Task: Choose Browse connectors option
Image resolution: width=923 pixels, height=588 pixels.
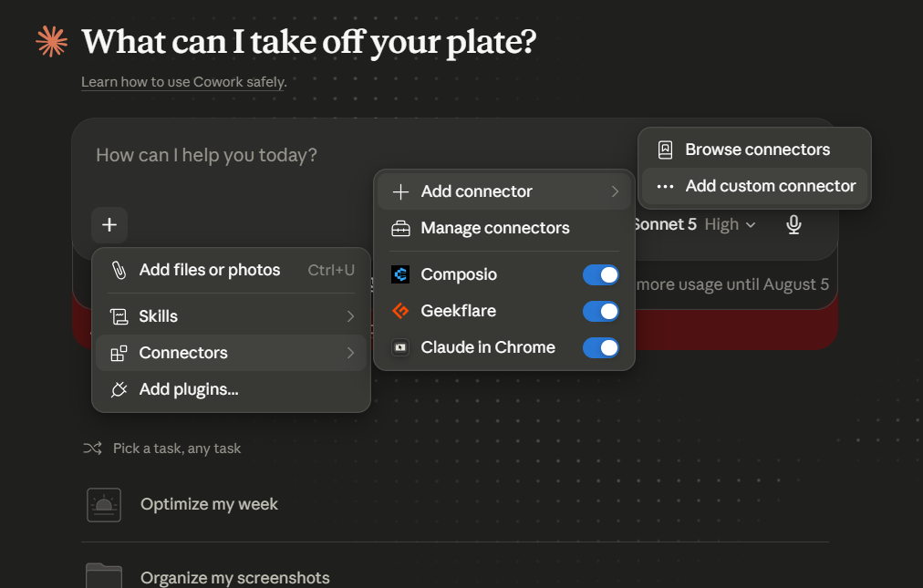Action: click(754, 150)
